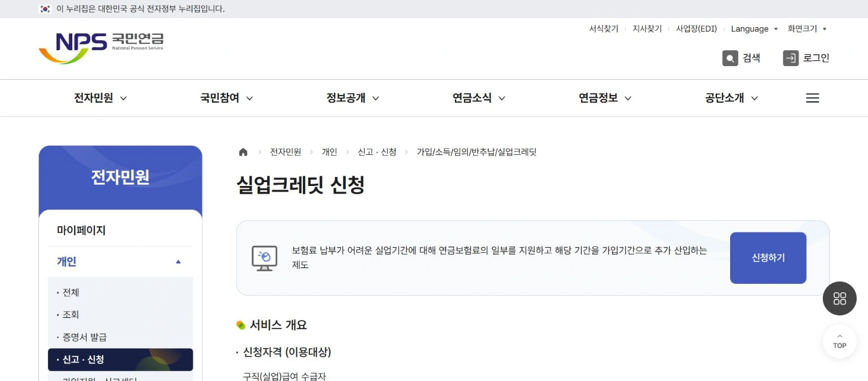Click 개인 in breadcrumb
This screenshot has height=381, width=868.
pyautogui.click(x=329, y=152)
